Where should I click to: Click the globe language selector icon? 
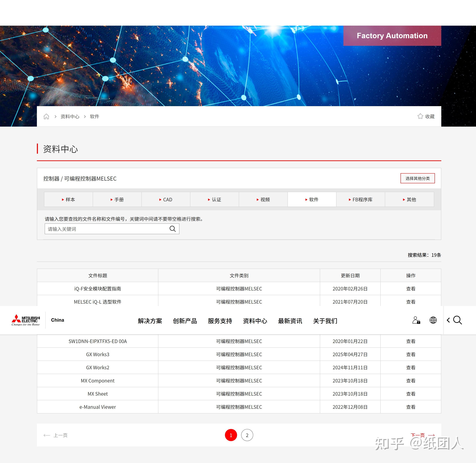(x=433, y=320)
